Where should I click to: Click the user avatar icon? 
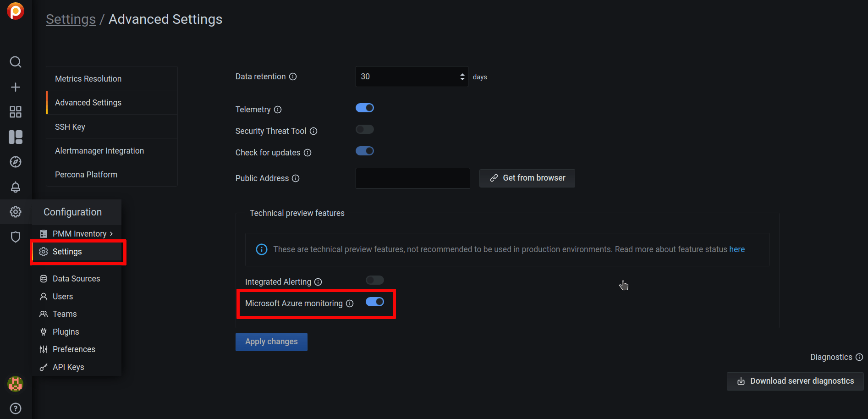point(15,384)
